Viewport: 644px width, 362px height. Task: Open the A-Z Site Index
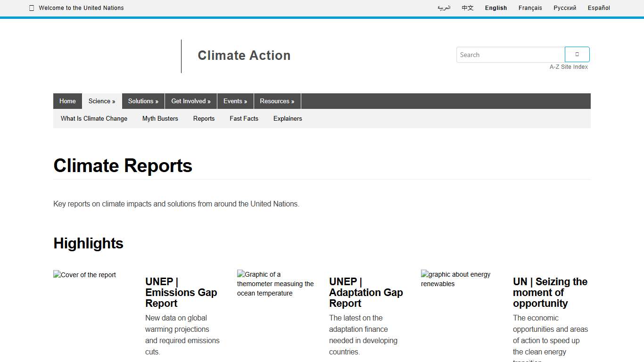569,66
